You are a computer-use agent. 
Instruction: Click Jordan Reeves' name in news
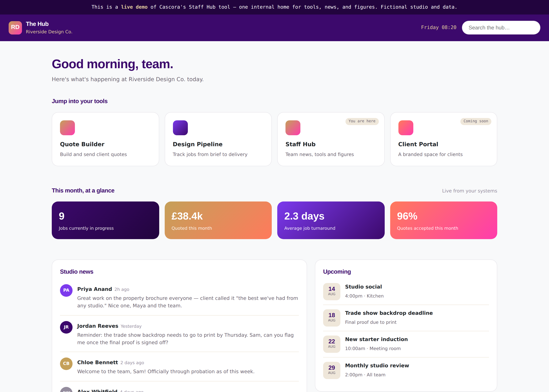pos(97,326)
